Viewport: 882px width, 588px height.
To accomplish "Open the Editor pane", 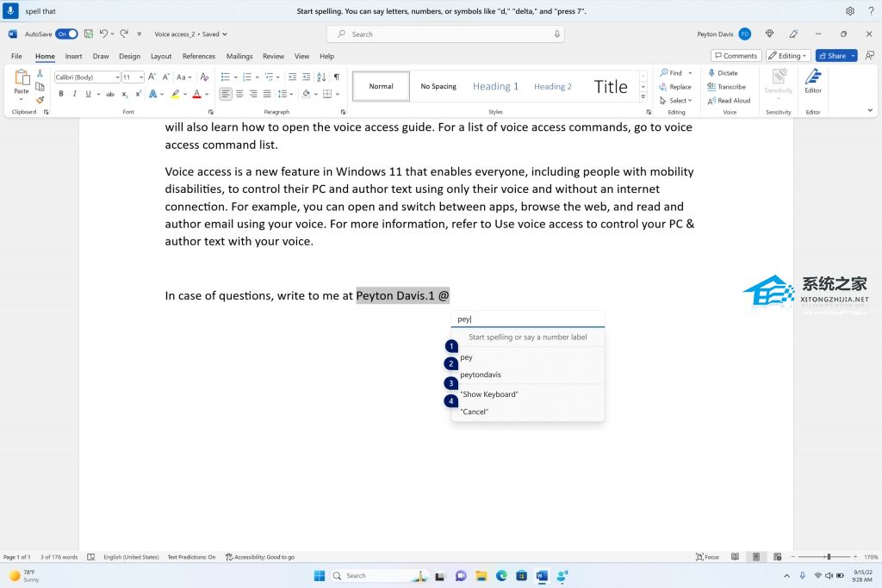I will tap(813, 86).
